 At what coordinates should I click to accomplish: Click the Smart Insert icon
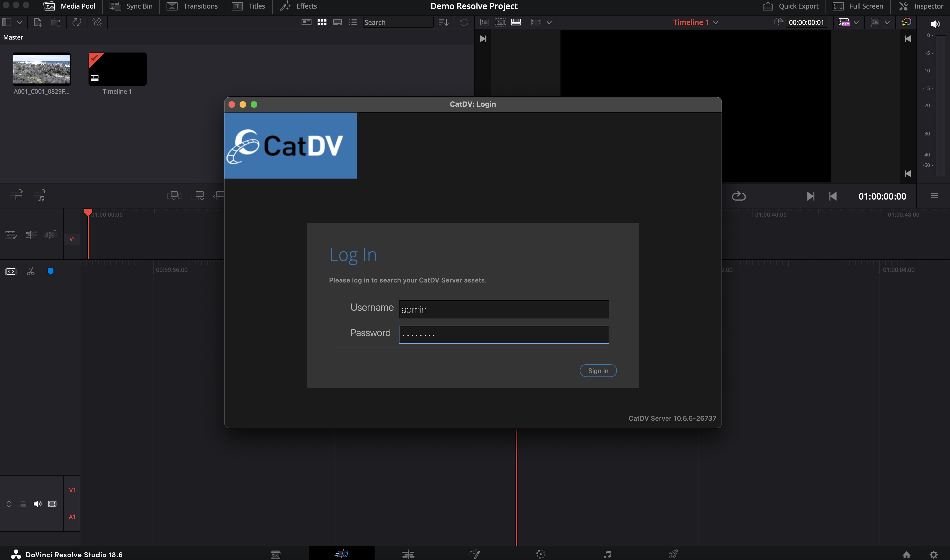[174, 195]
